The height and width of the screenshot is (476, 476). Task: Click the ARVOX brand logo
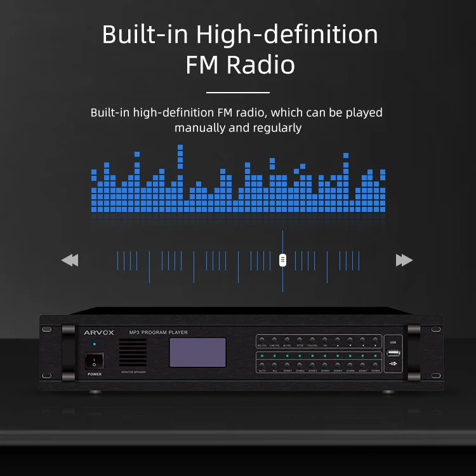[99, 333]
